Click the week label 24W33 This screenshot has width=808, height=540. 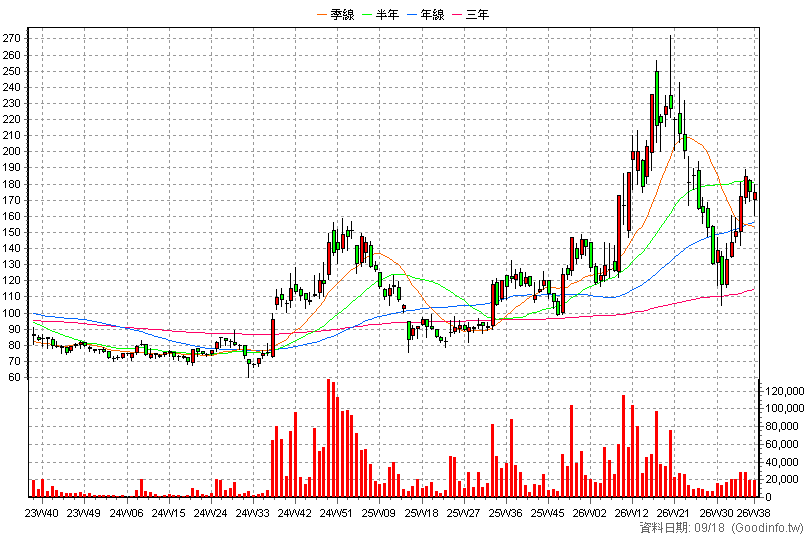tap(253, 513)
